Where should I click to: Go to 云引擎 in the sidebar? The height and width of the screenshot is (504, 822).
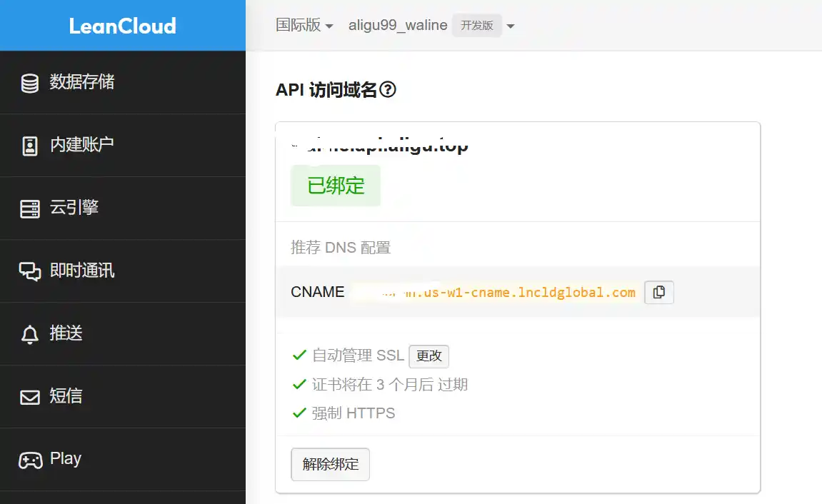coord(74,208)
